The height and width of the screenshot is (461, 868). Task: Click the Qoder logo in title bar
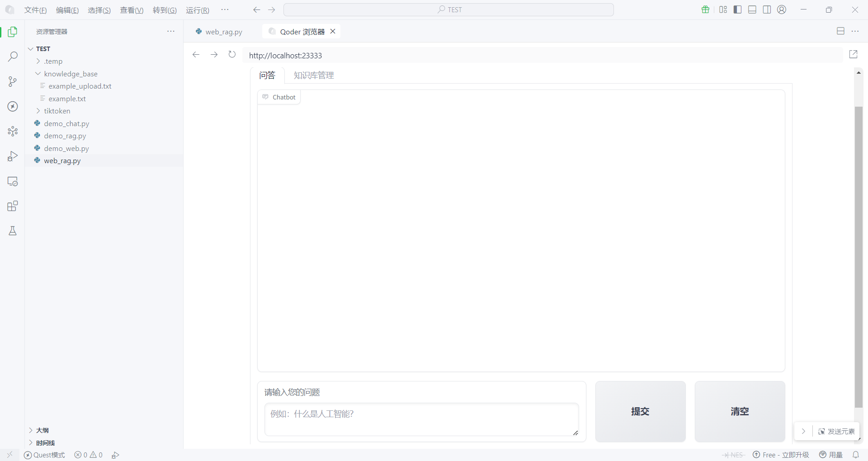tap(9, 9)
